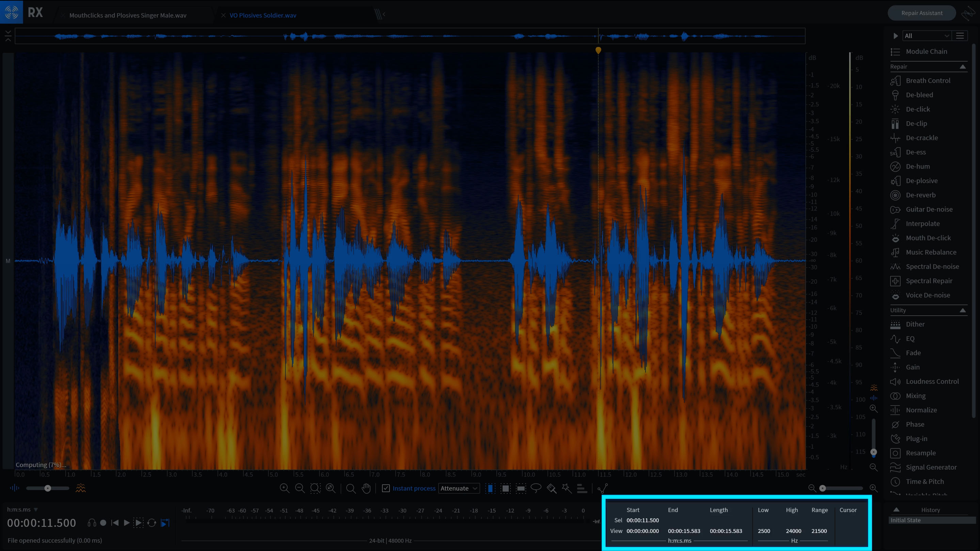Viewport: 980px width, 551px height.
Task: Click the zoom to selection icon
Action: point(315,488)
